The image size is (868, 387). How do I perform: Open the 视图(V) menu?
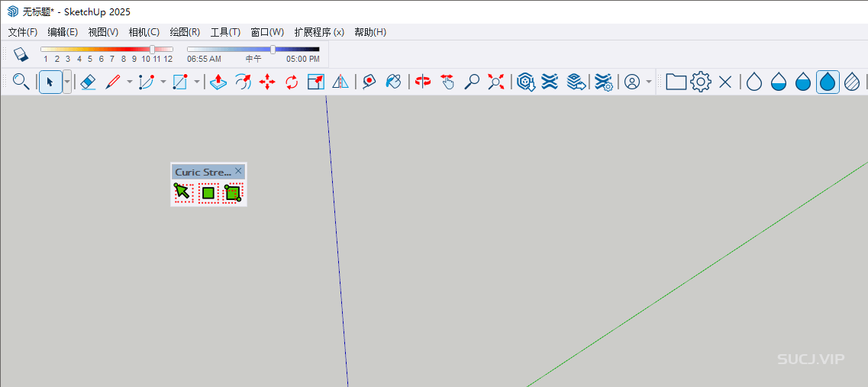104,32
